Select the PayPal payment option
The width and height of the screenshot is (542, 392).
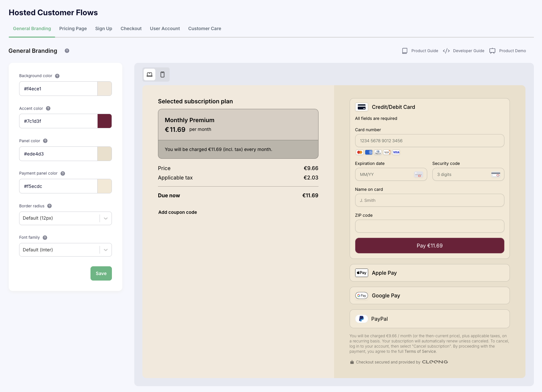pos(429,319)
